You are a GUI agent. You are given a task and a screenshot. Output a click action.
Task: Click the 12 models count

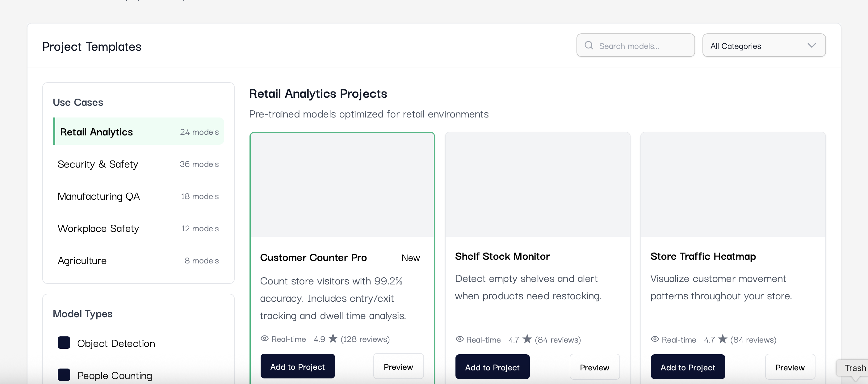pos(200,228)
